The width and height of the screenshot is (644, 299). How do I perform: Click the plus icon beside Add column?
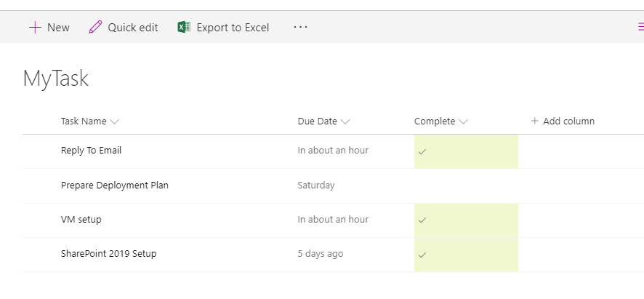point(535,121)
